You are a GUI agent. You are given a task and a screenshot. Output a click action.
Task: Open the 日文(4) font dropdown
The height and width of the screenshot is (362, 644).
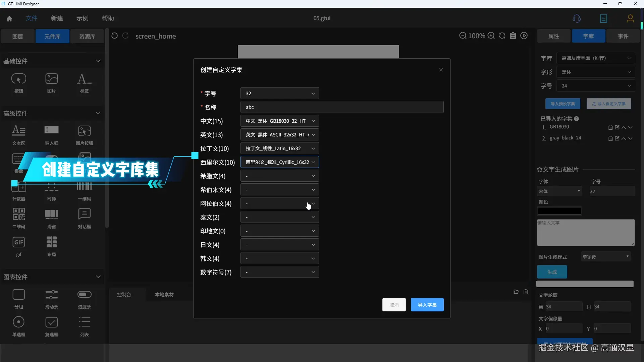coord(279,245)
